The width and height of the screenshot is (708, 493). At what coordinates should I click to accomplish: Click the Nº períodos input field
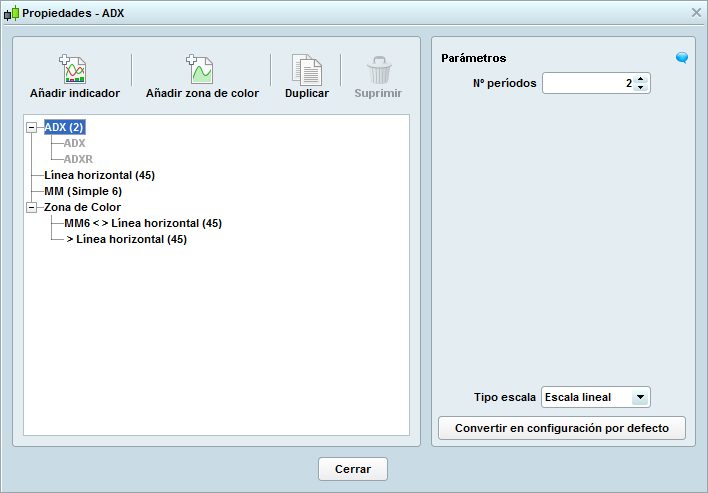coord(588,83)
